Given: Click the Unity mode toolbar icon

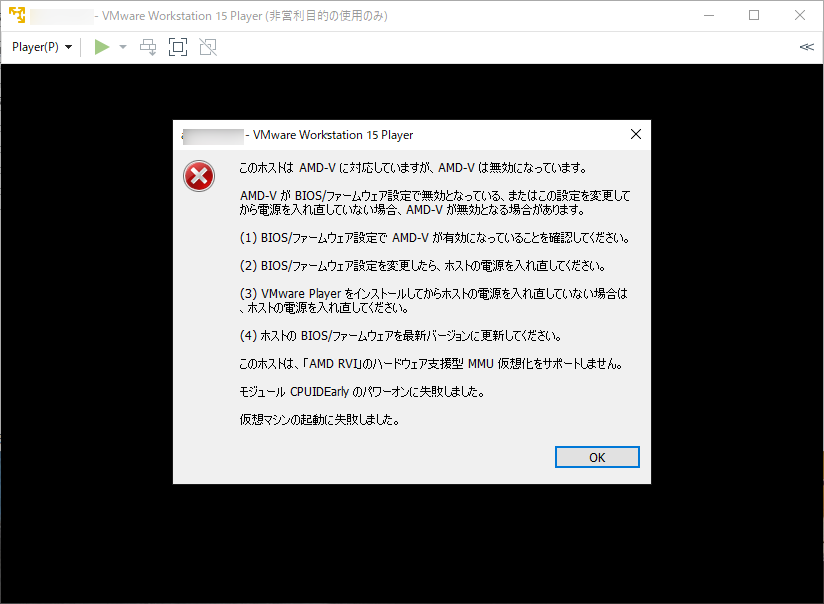Looking at the screenshot, I should (x=208, y=47).
